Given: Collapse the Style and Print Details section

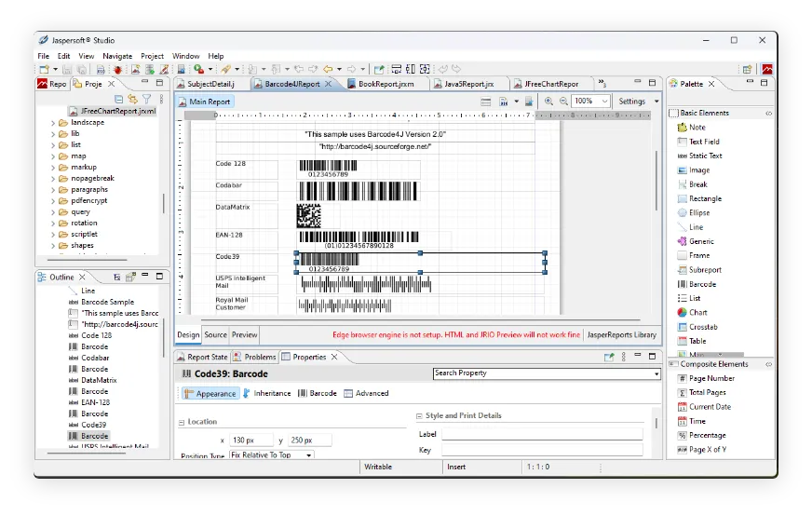Looking at the screenshot, I should (419, 416).
